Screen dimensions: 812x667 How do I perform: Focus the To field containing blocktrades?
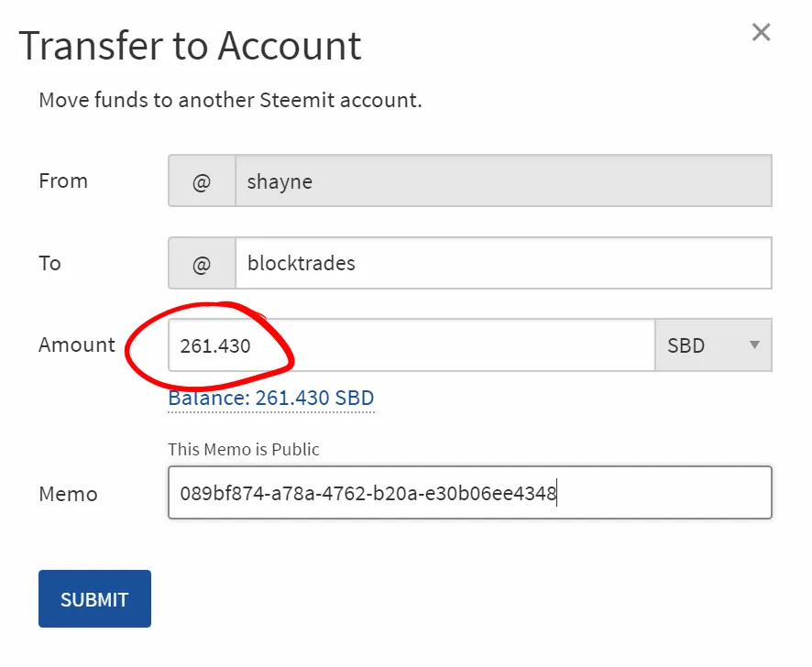502,264
